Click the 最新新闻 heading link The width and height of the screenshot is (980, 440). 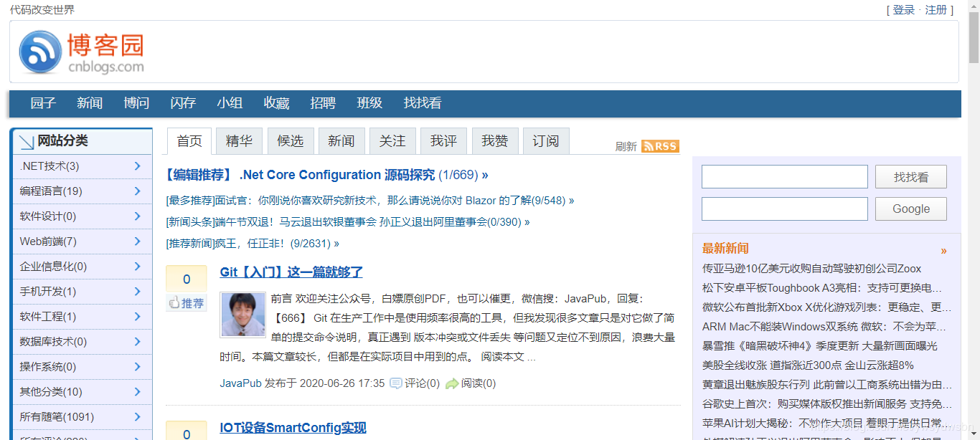725,249
